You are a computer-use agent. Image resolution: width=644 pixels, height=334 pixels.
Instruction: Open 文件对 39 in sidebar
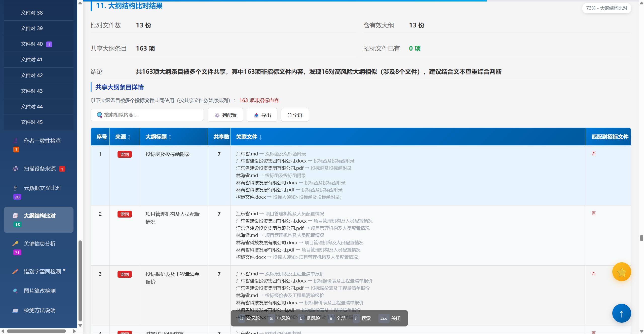coord(39,28)
